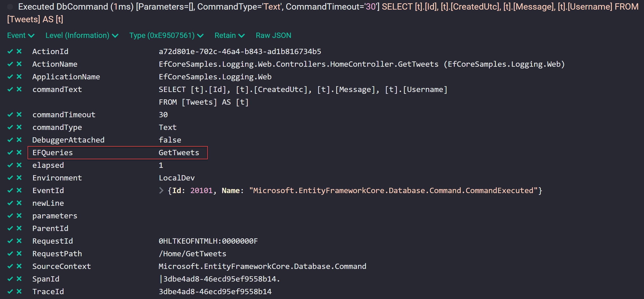
Task: Click the /Home/GetTweets RequestPath value
Action: [x=193, y=254]
